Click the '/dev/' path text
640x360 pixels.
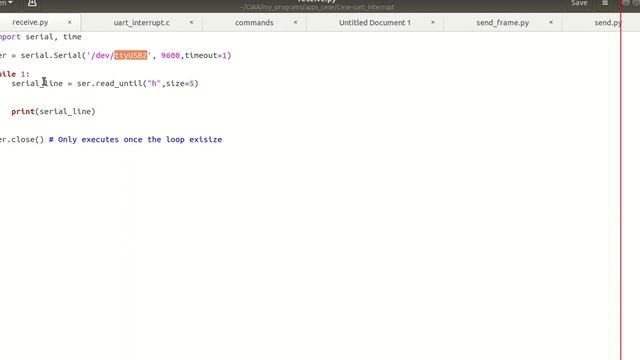(102, 55)
